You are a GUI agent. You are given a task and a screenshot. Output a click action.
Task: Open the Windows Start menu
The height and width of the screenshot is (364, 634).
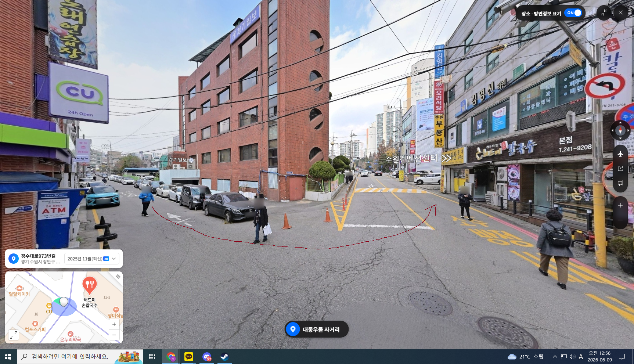tap(8, 357)
